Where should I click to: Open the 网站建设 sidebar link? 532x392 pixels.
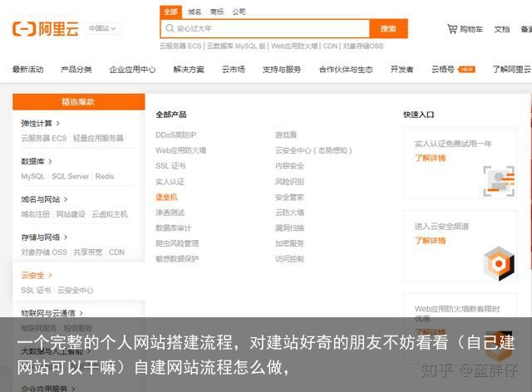pos(71,214)
